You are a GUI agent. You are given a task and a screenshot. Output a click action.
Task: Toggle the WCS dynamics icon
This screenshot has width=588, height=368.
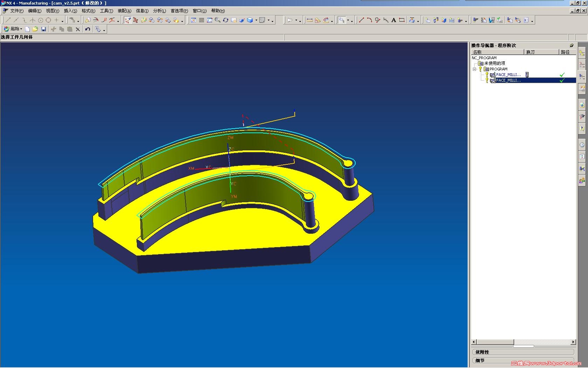click(128, 20)
